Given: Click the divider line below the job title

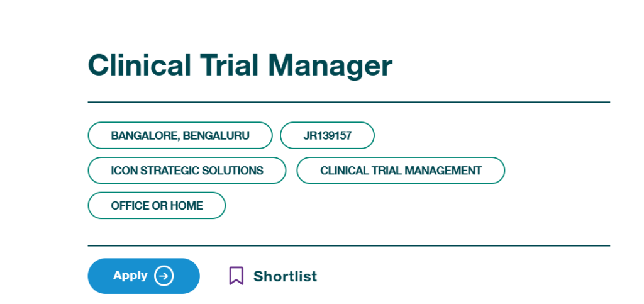Looking at the screenshot, I should point(348,102).
